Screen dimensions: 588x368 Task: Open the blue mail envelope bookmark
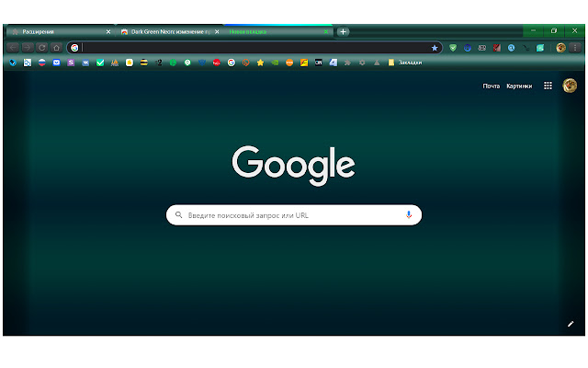coord(56,63)
